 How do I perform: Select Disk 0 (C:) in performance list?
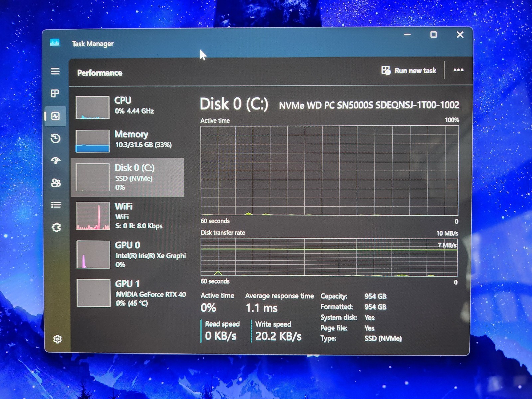(x=128, y=177)
